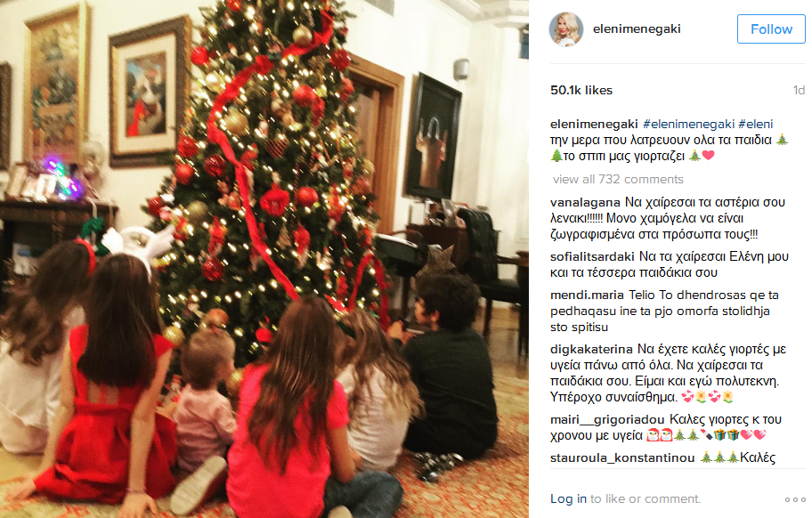812x518 pixels.
Task: Click the red heart emoji in caption
Action: 709,155
